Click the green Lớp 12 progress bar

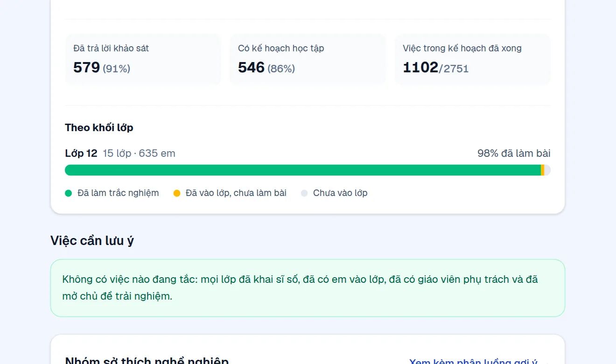point(303,170)
